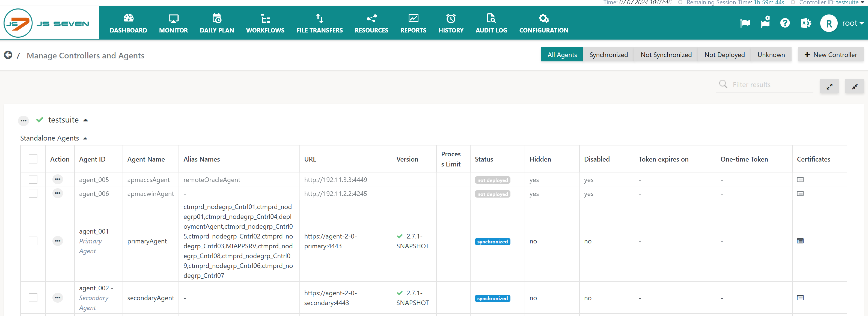Click the Certificates column header
868x316 pixels.
pyautogui.click(x=813, y=159)
